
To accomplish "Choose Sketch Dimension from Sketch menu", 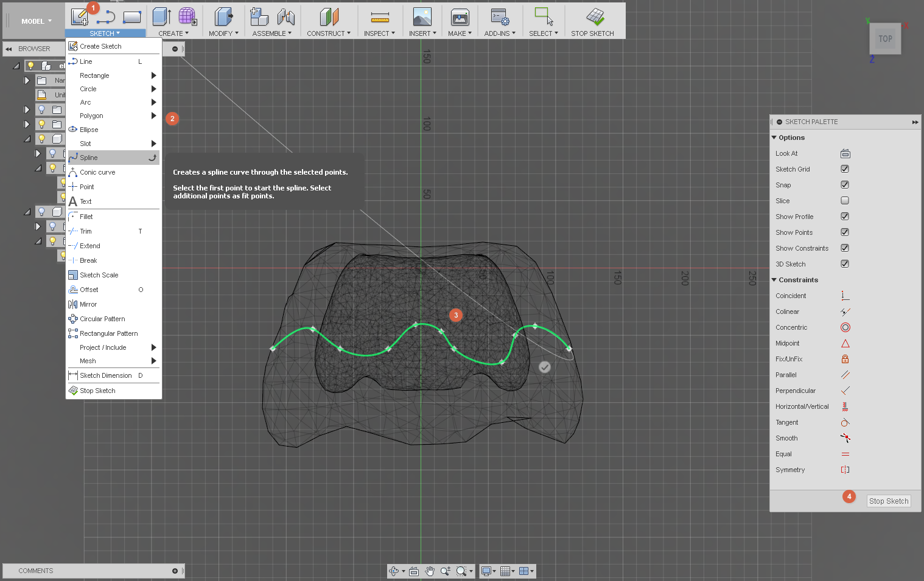I will [x=113, y=375].
